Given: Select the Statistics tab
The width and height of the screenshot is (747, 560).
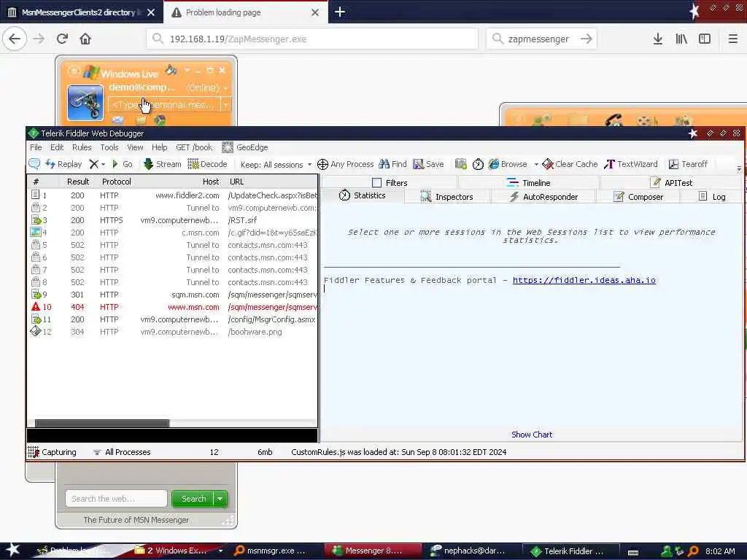Looking at the screenshot, I should pyautogui.click(x=363, y=195).
